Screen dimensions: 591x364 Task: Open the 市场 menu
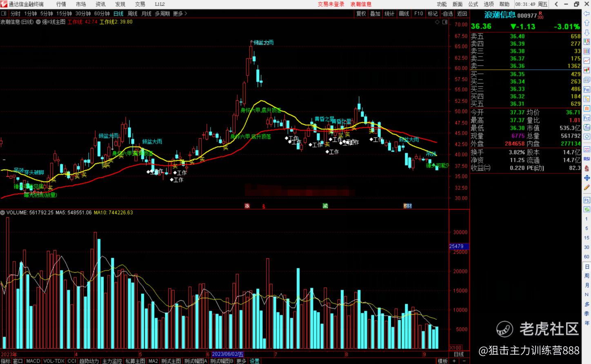(81, 4)
